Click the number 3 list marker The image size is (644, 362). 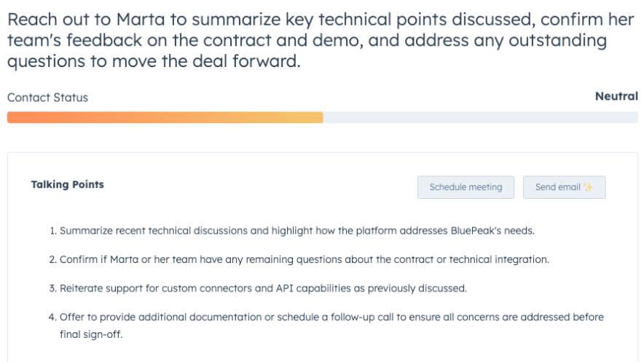[x=52, y=288]
